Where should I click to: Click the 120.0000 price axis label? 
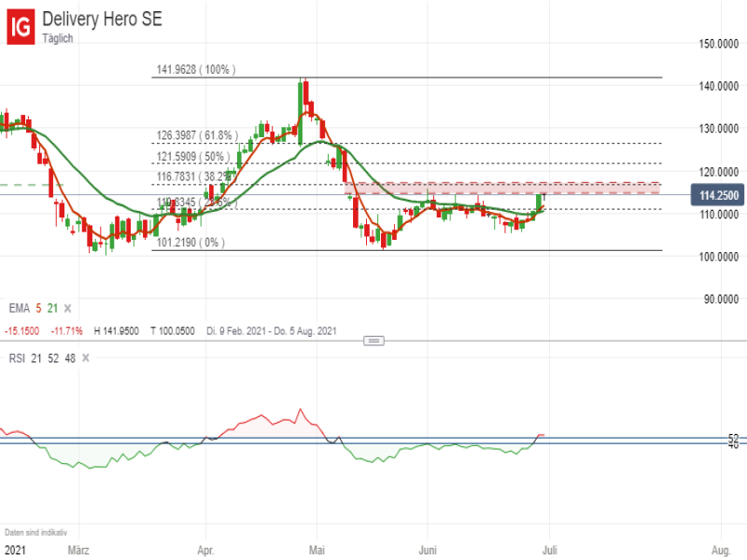click(x=718, y=172)
